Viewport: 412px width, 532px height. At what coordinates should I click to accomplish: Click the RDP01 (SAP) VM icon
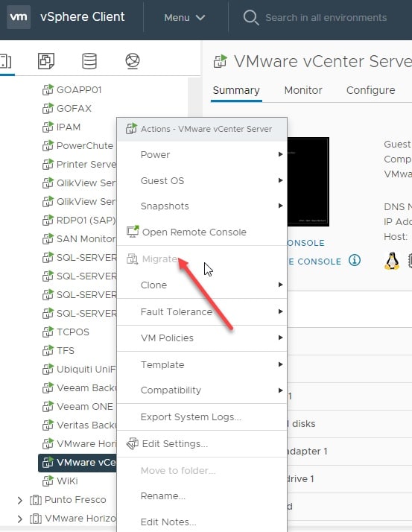(48, 221)
